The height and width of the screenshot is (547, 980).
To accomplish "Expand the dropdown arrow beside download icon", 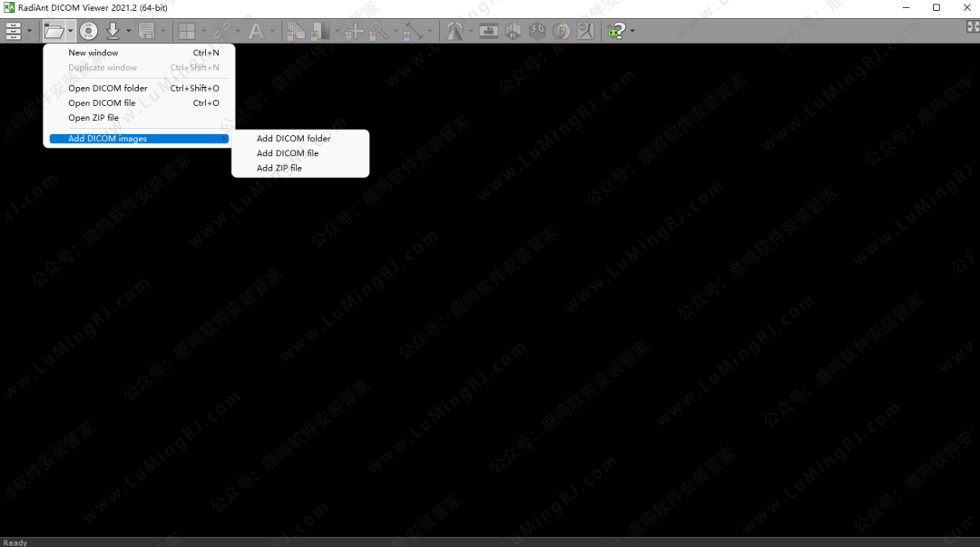I will tap(128, 31).
